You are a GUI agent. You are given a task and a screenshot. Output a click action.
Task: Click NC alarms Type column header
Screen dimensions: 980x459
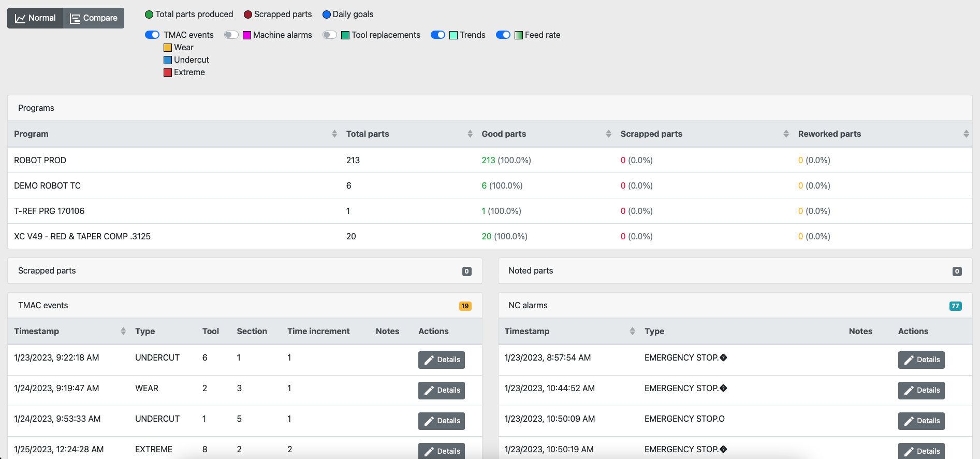click(654, 332)
